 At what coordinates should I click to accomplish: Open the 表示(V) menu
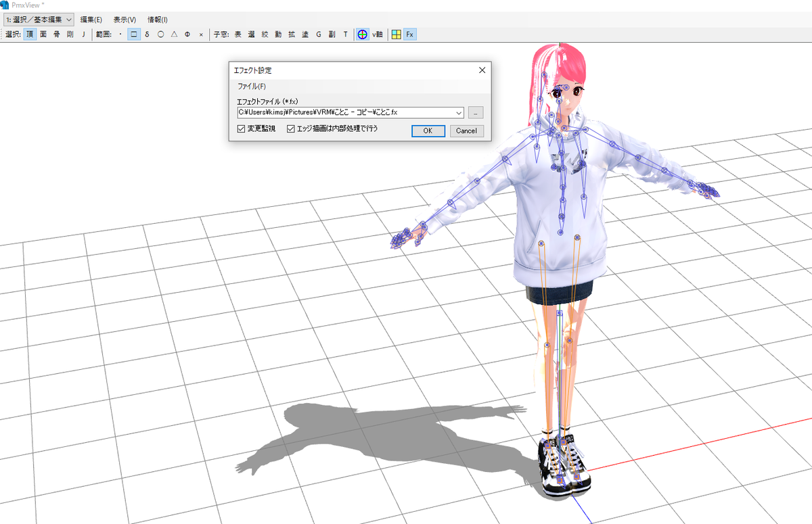point(125,20)
